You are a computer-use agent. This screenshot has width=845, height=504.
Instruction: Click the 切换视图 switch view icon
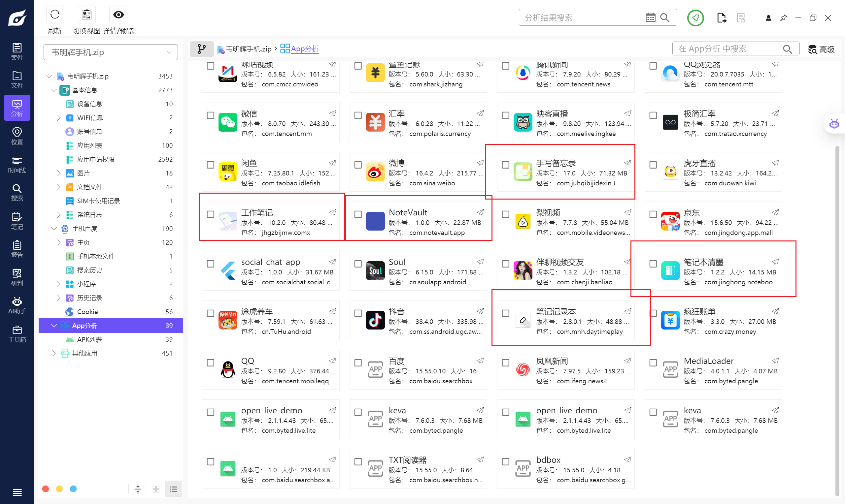tap(86, 15)
